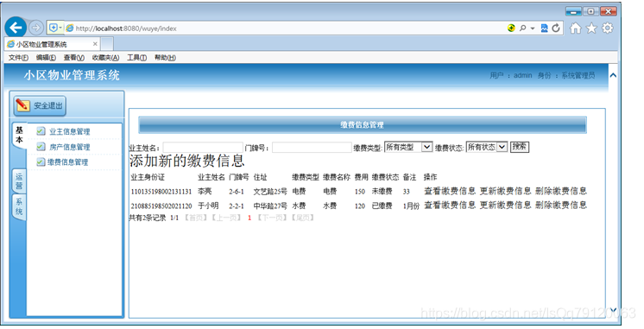Click 查看缴费信息 for 李亮

(x=450, y=191)
